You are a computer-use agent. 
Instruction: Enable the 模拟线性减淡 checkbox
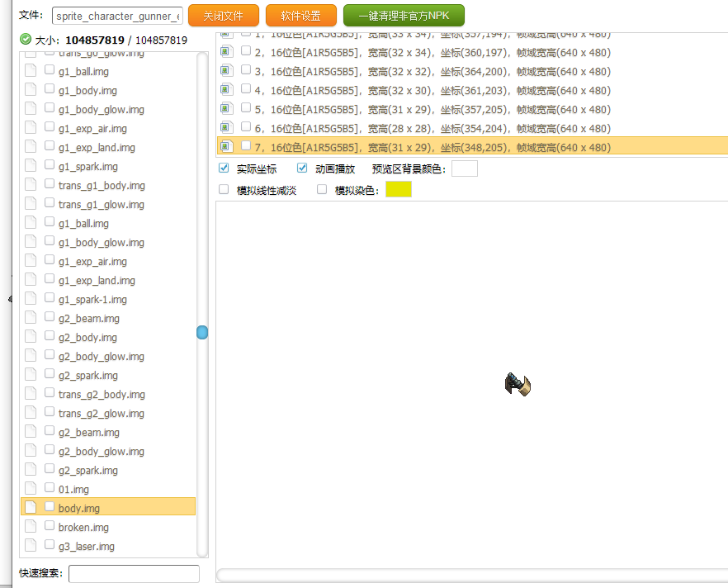[224, 190]
